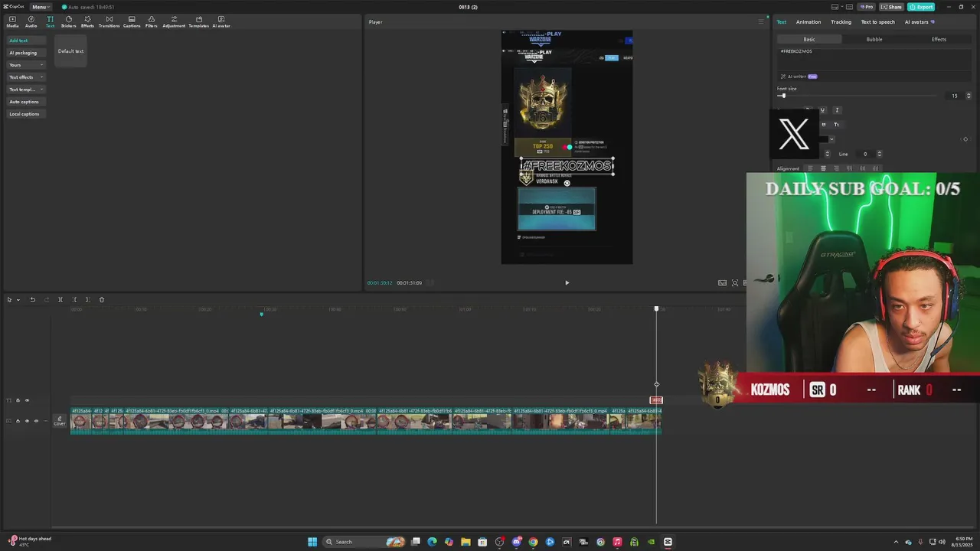Viewport: 980px width, 551px height.
Task: Open the Transitions panel
Action: (109, 21)
